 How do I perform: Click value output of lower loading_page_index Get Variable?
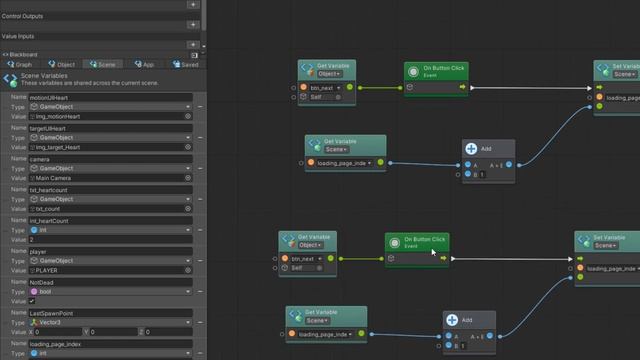361,333
